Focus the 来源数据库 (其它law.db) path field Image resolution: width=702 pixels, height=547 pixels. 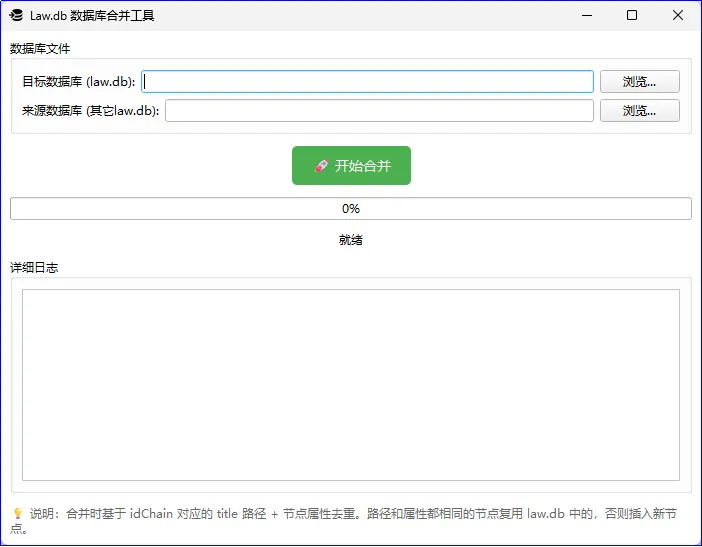(x=379, y=111)
